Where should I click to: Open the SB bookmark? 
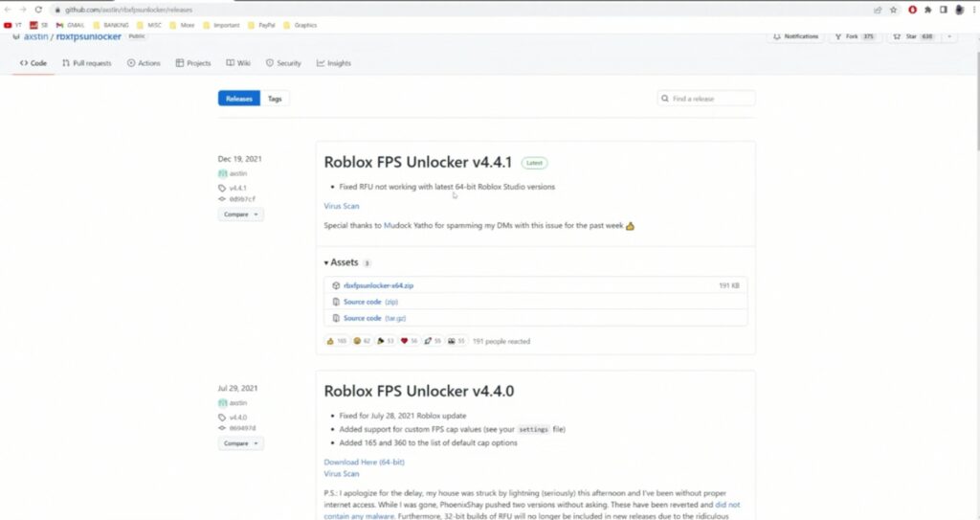pyautogui.click(x=38, y=26)
